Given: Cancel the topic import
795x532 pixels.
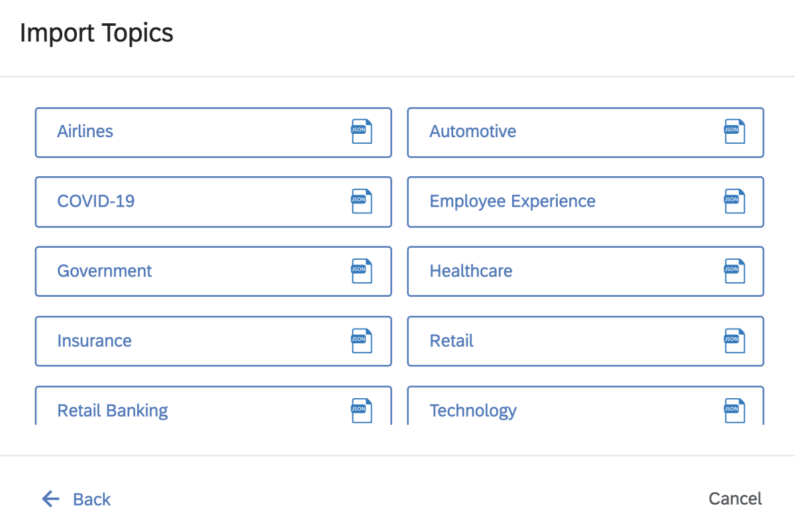Looking at the screenshot, I should (735, 499).
